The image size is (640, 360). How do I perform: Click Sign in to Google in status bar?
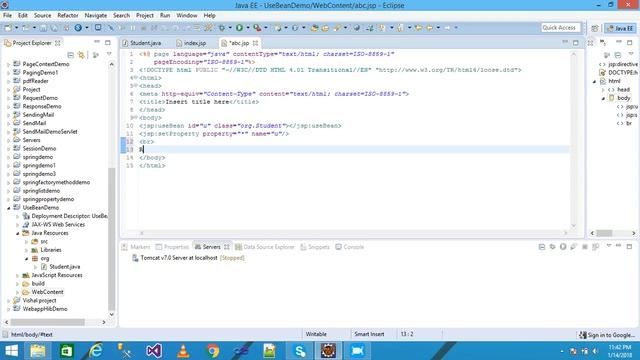point(607,335)
